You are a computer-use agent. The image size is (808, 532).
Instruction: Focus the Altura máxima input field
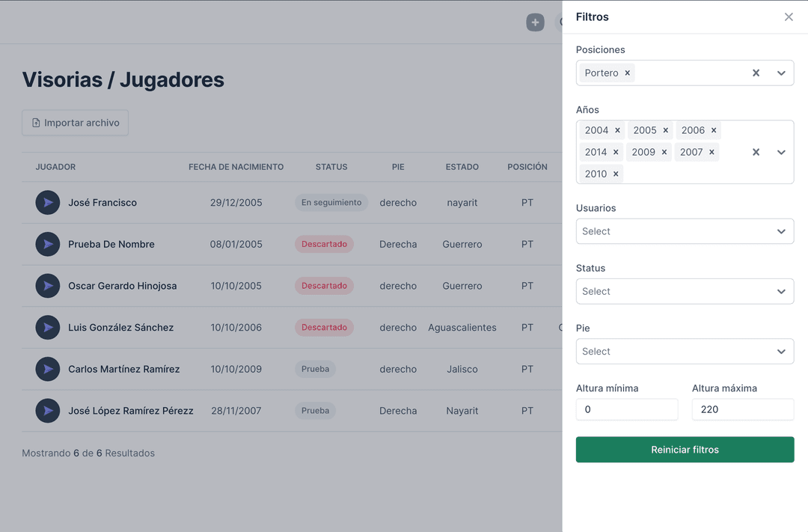point(742,409)
